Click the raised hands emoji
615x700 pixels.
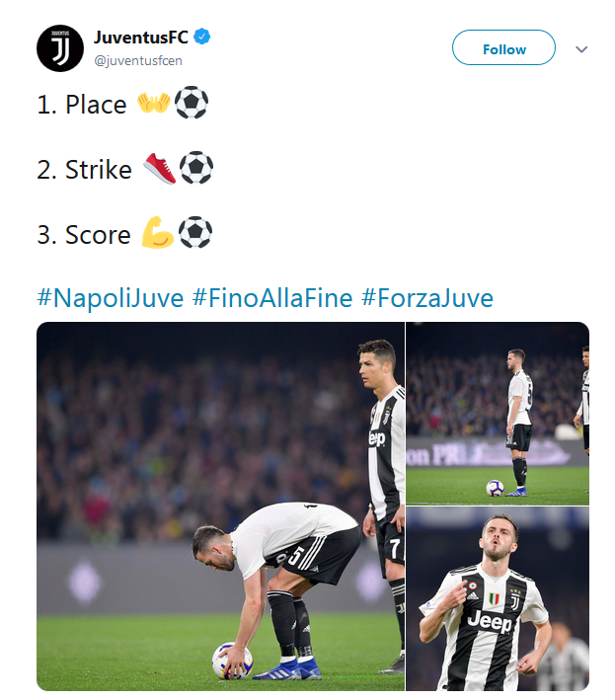click(x=153, y=104)
